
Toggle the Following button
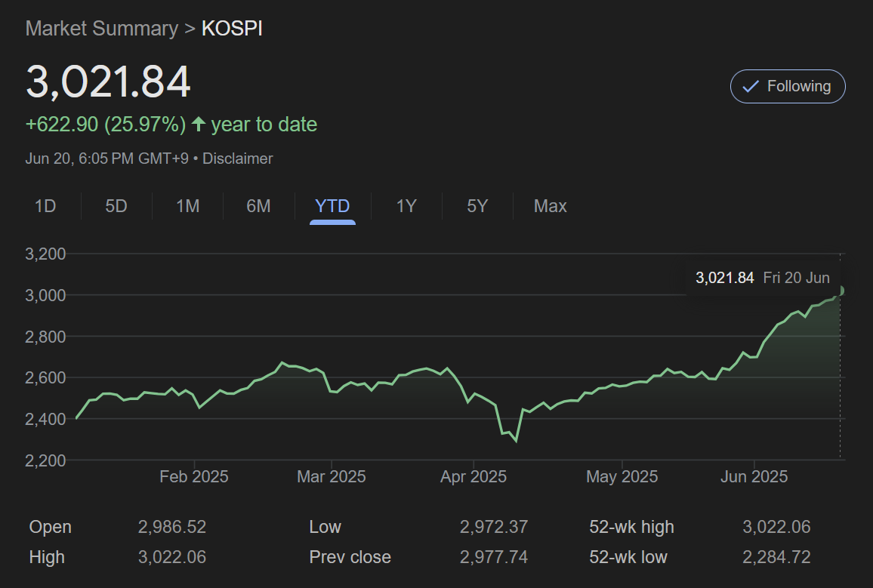point(787,86)
